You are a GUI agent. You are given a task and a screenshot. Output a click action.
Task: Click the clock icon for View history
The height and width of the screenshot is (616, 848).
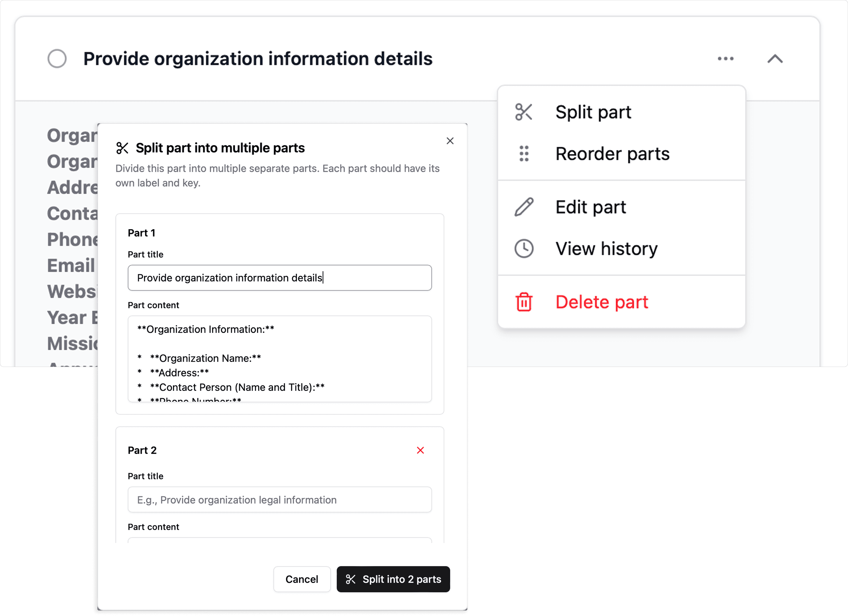point(524,248)
